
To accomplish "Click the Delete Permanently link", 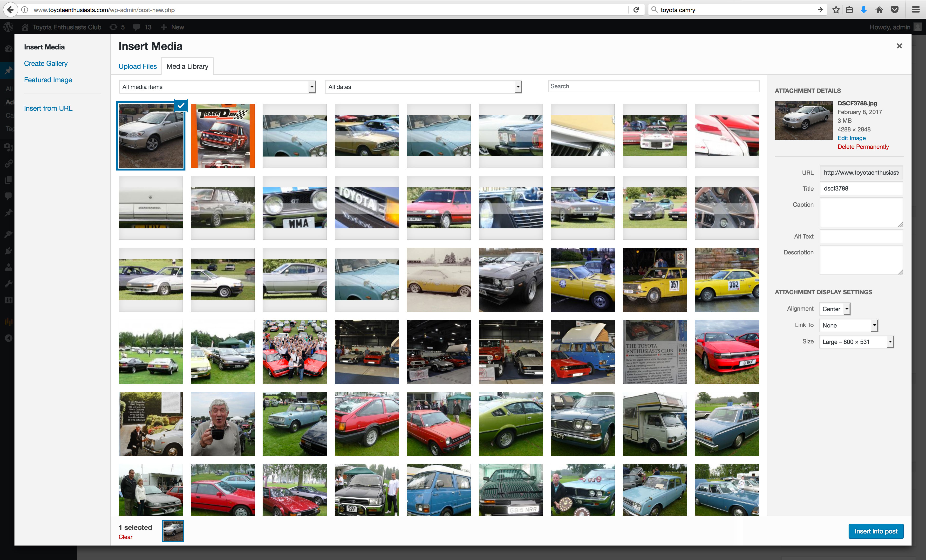I will [863, 147].
